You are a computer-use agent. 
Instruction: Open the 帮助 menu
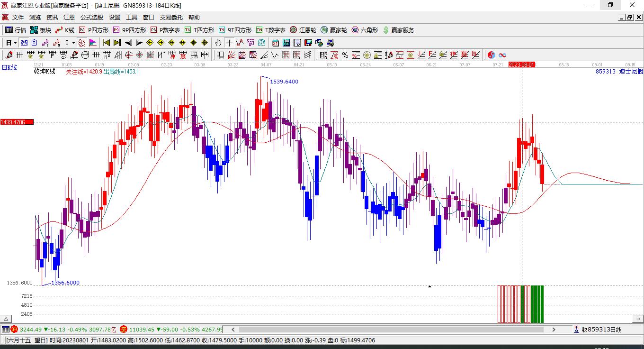click(x=194, y=18)
